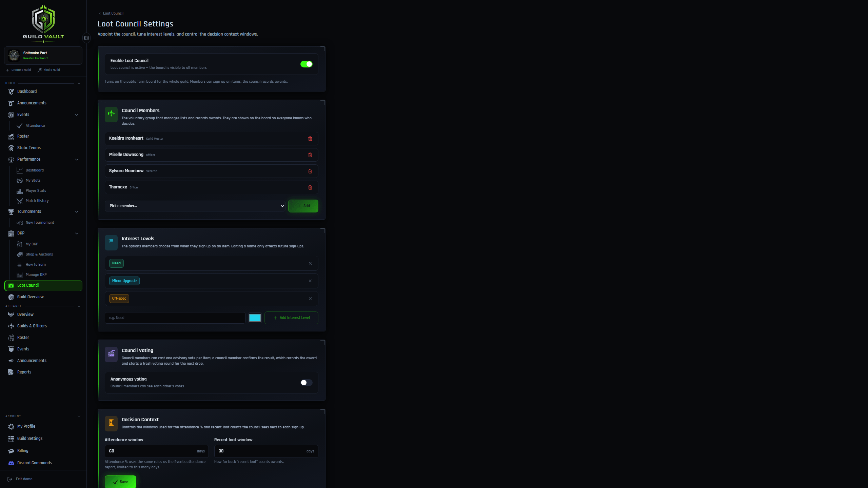Open guild Announcements page

(43, 103)
